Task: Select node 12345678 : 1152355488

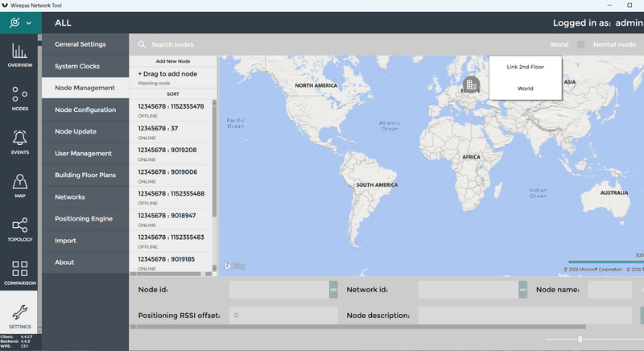Action: (x=171, y=197)
